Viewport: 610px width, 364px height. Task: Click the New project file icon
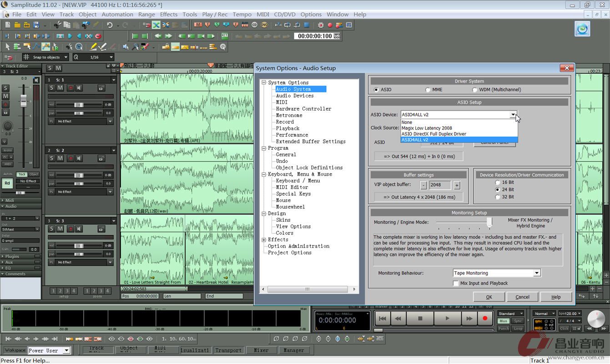coord(8,25)
